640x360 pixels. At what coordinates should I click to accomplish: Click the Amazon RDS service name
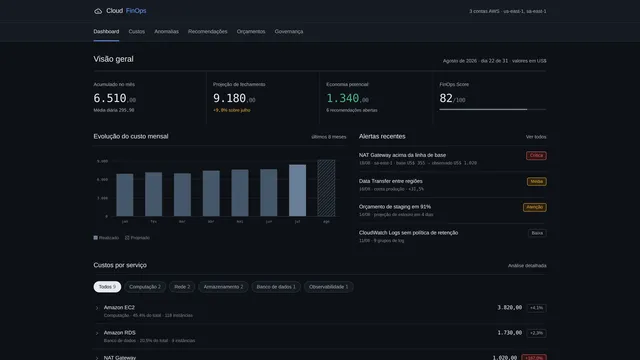click(120, 333)
